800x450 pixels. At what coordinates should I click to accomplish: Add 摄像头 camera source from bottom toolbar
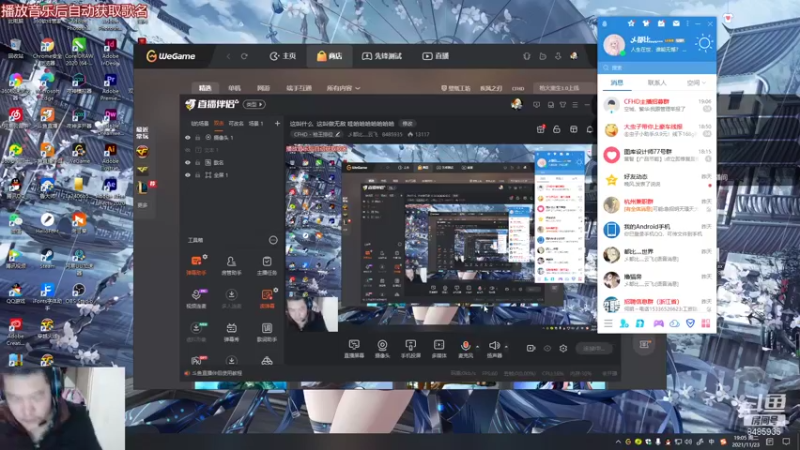[x=382, y=349]
